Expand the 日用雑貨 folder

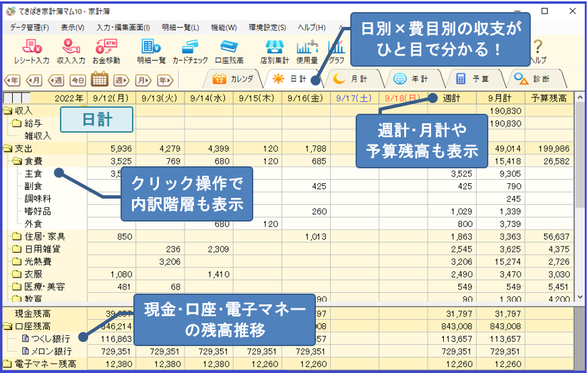click(16, 249)
